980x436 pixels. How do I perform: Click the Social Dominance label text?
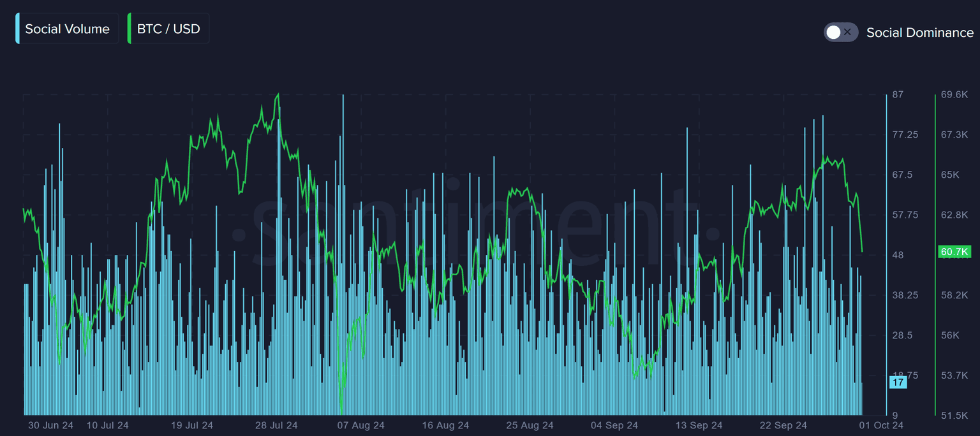tap(919, 33)
